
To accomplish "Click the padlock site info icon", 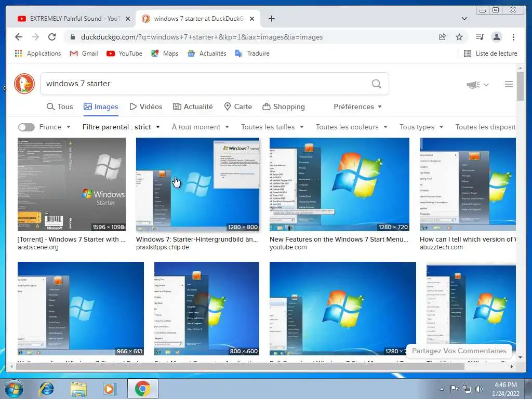I will coord(72,37).
